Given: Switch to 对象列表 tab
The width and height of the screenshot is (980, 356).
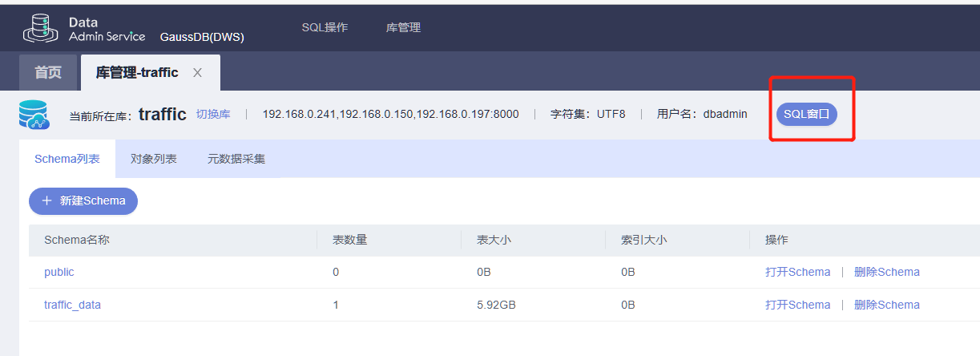Looking at the screenshot, I should coord(154,159).
